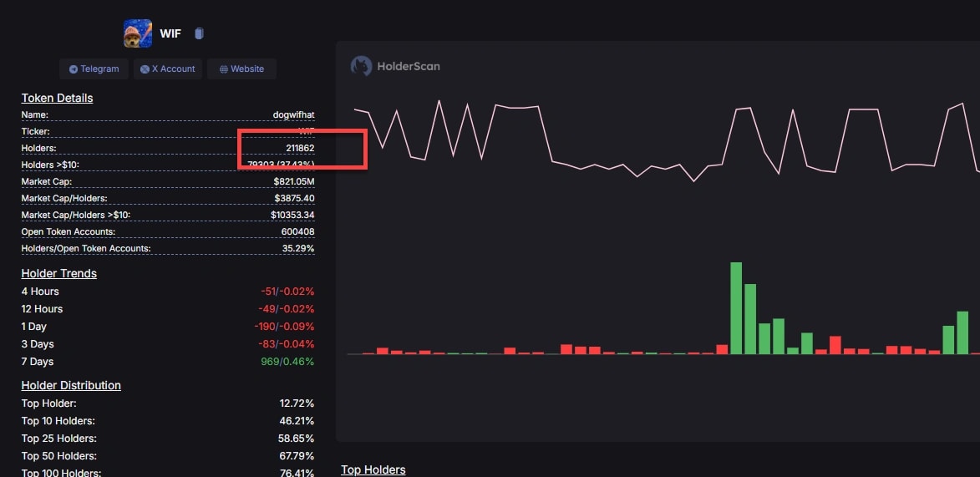Screen dimensions: 980x477
Task: Click the token name dogwifhat
Action: [293, 114]
